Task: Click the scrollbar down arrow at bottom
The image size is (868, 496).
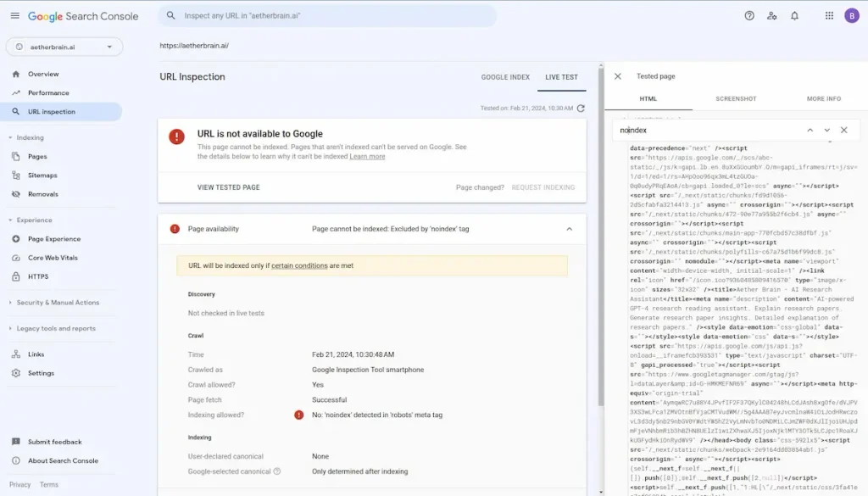Action: click(601, 492)
